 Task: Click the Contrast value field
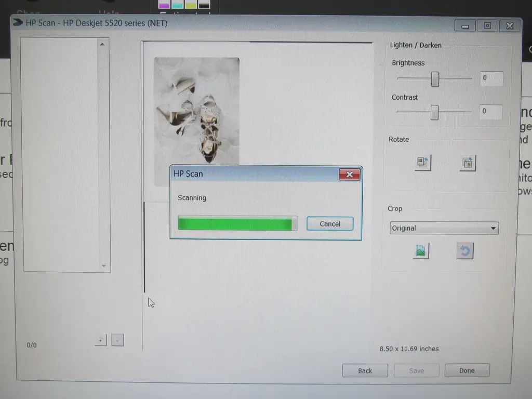click(490, 112)
